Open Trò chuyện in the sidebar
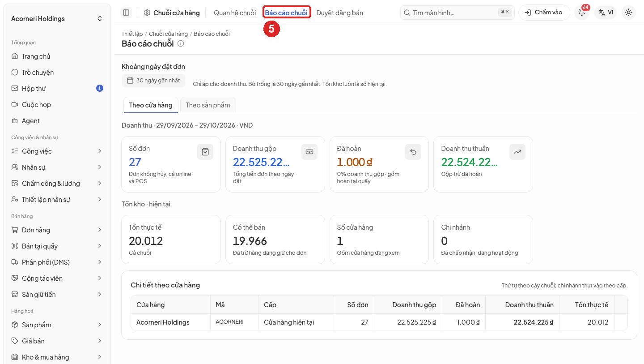 coord(57,73)
